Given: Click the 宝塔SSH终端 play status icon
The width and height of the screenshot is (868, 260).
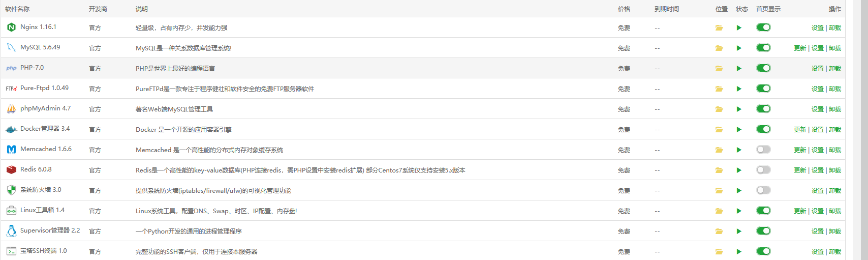Looking at the screenshot, I should 739,251.
